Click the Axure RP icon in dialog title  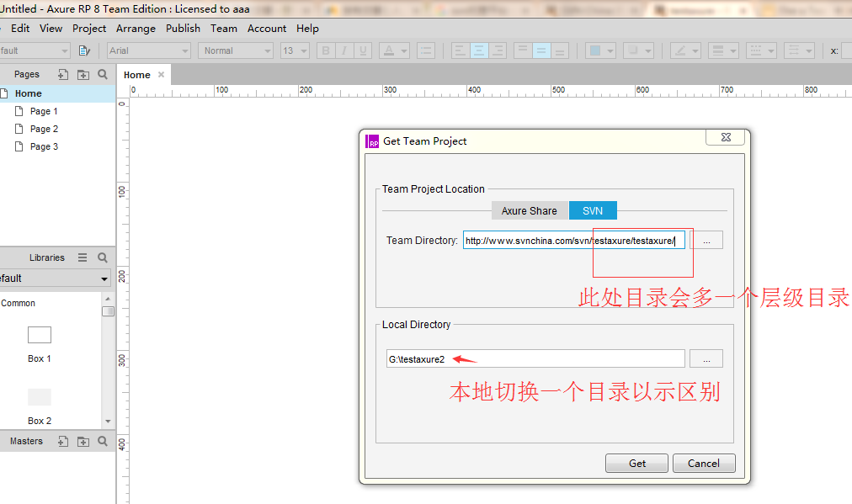[x=372, y=141]
